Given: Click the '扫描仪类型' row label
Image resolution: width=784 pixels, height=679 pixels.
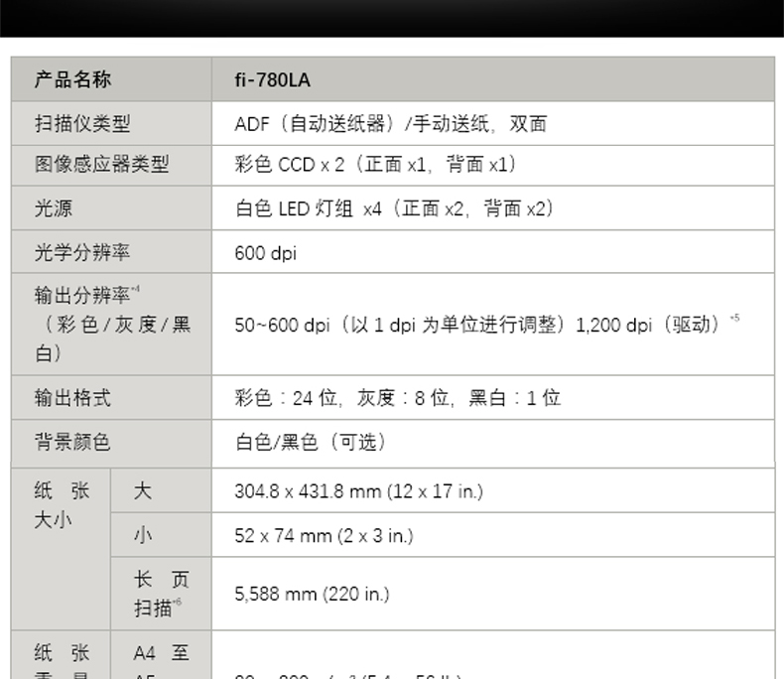Looking at the screenshot, I should pos(82,123).
